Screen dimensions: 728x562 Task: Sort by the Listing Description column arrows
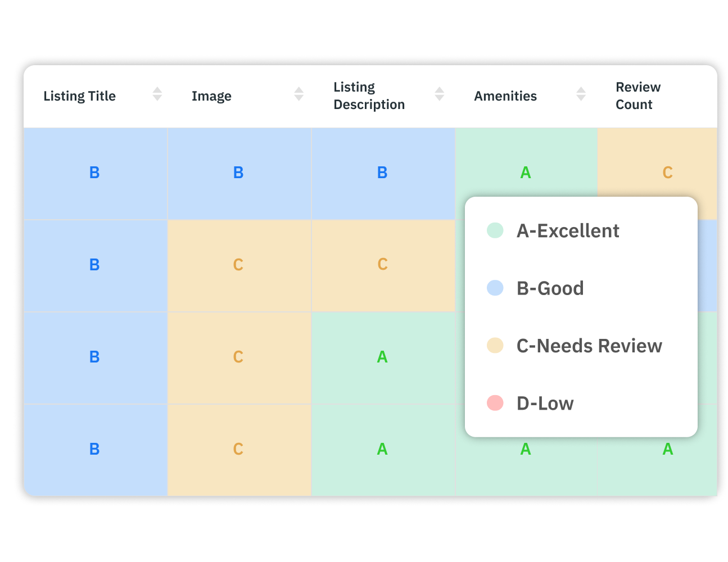click(x=440, y=94)
